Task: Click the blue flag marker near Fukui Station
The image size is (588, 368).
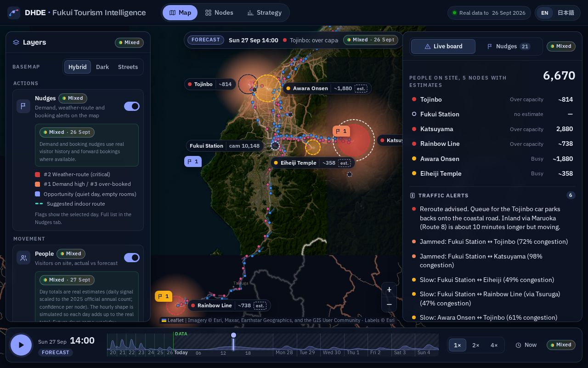Action: [x=193, y=161]
